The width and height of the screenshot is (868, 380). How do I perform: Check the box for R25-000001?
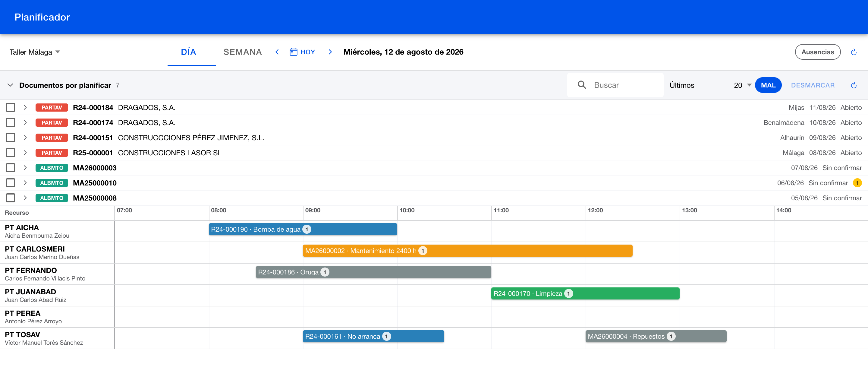point(11,153)
